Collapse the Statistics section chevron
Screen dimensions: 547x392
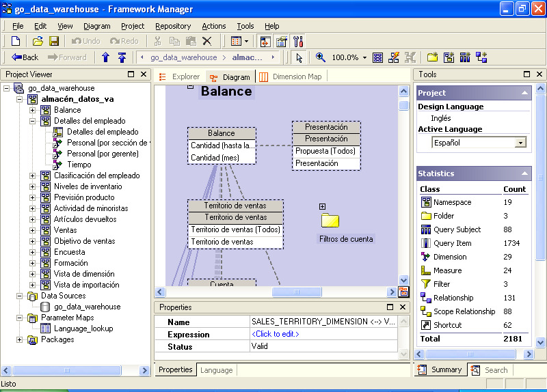tap(524, 173)
